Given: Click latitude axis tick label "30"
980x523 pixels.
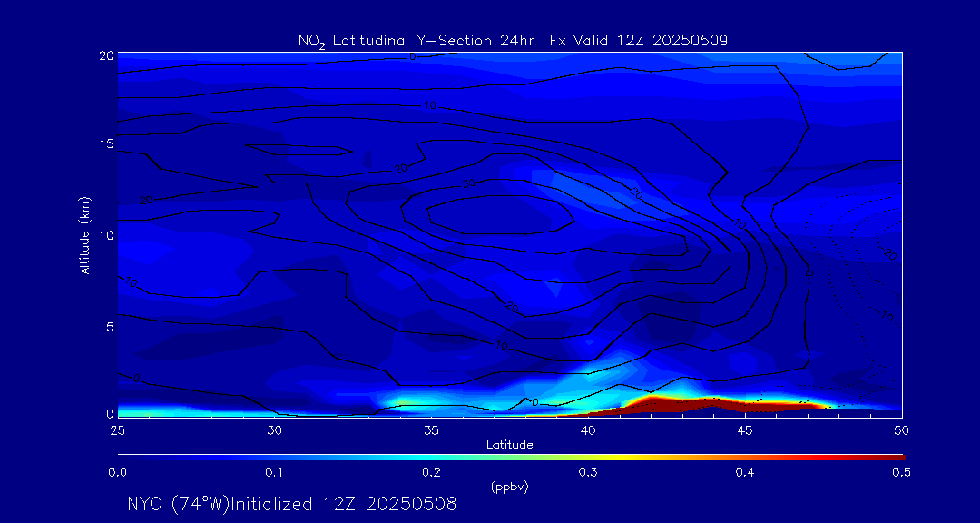Looking at the screenshot, I should pos(274,430).
